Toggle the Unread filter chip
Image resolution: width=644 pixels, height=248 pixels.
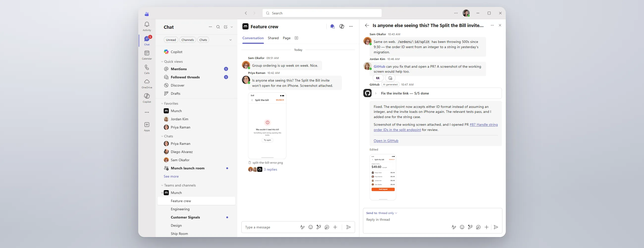point(171,40)
